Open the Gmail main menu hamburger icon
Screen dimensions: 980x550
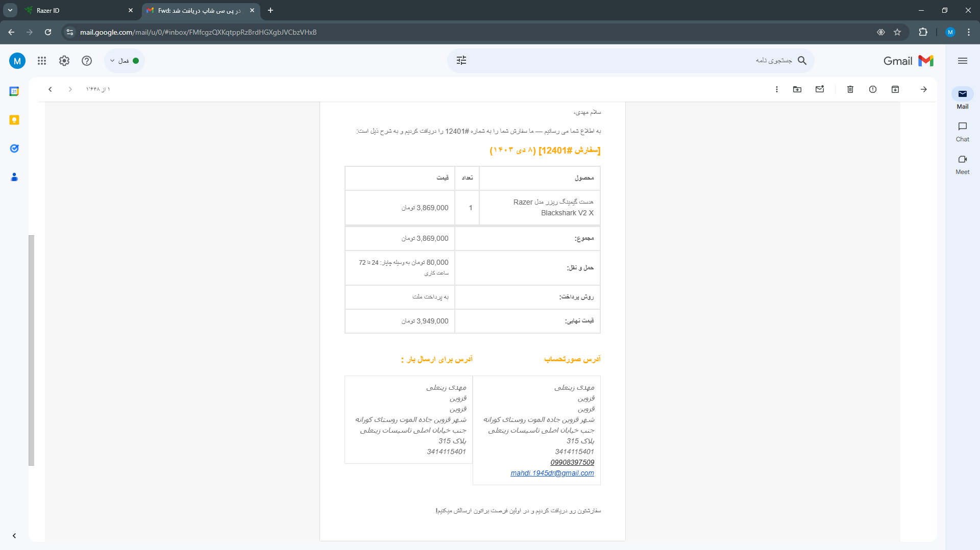[x=963, y=61]
